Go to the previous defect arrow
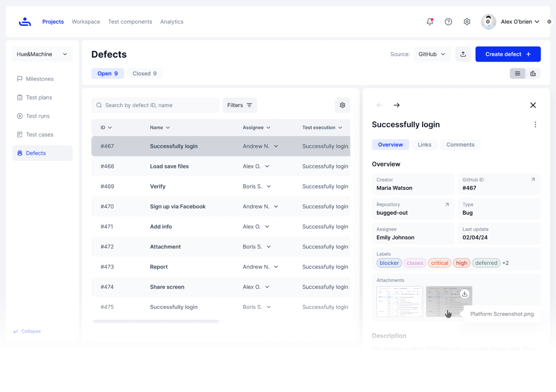Screen dimensions: 556x392 coord(380,105)
